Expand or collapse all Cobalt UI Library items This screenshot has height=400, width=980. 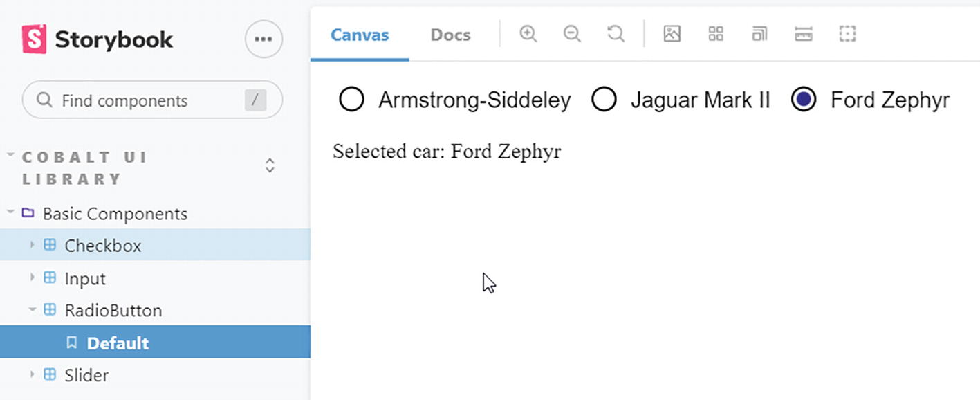coord(270,166)
